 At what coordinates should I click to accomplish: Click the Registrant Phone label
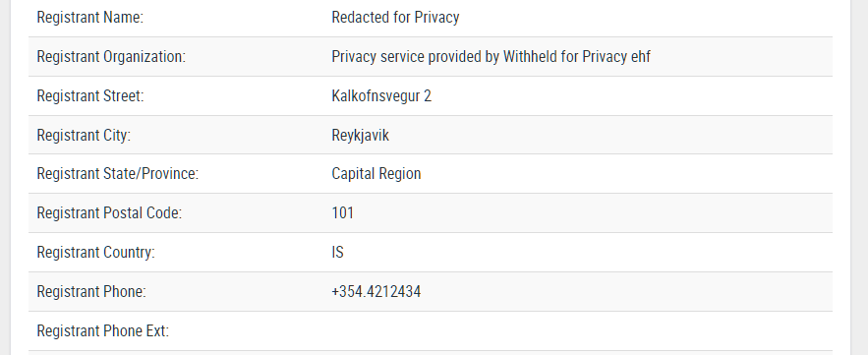point(91,291)
